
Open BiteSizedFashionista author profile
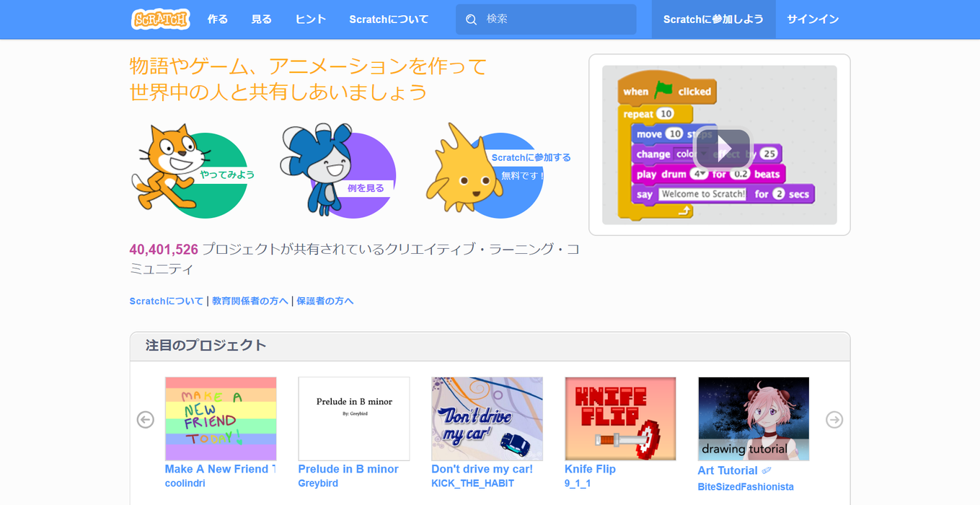(x=746, y=487)
